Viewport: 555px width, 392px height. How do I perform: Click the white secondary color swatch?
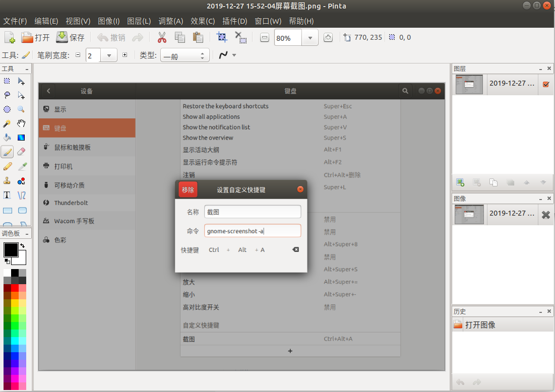(x=21, y=260)
